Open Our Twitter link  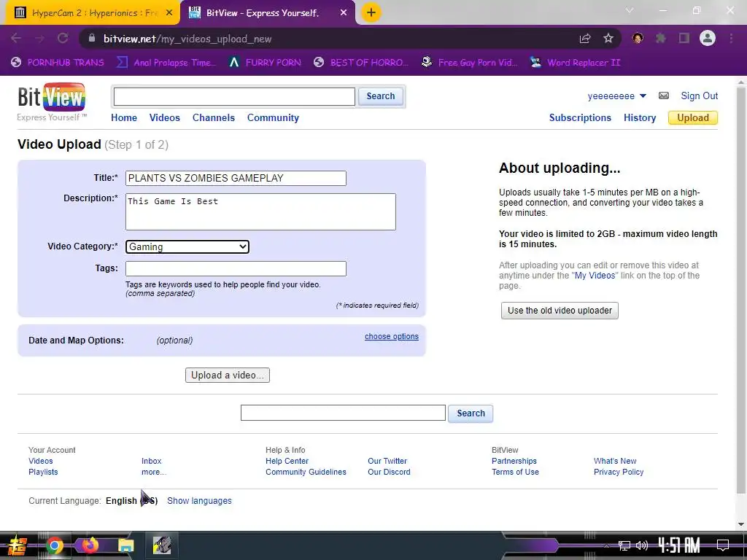tap(387, 461)
